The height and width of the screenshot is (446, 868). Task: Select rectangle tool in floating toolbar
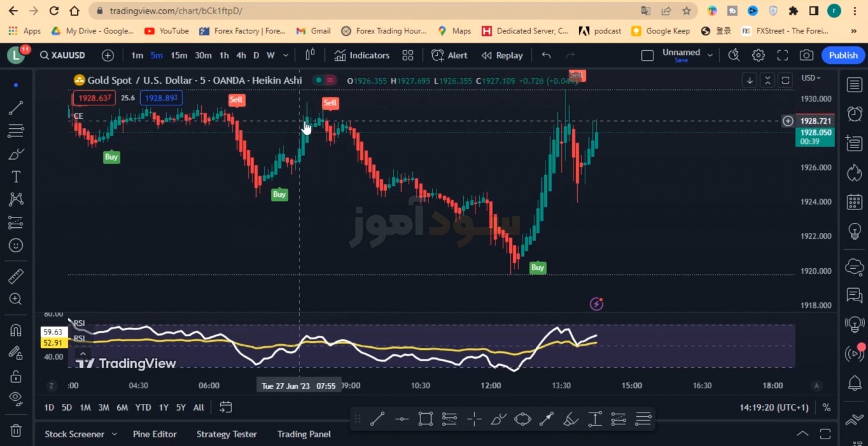(425, 419)
